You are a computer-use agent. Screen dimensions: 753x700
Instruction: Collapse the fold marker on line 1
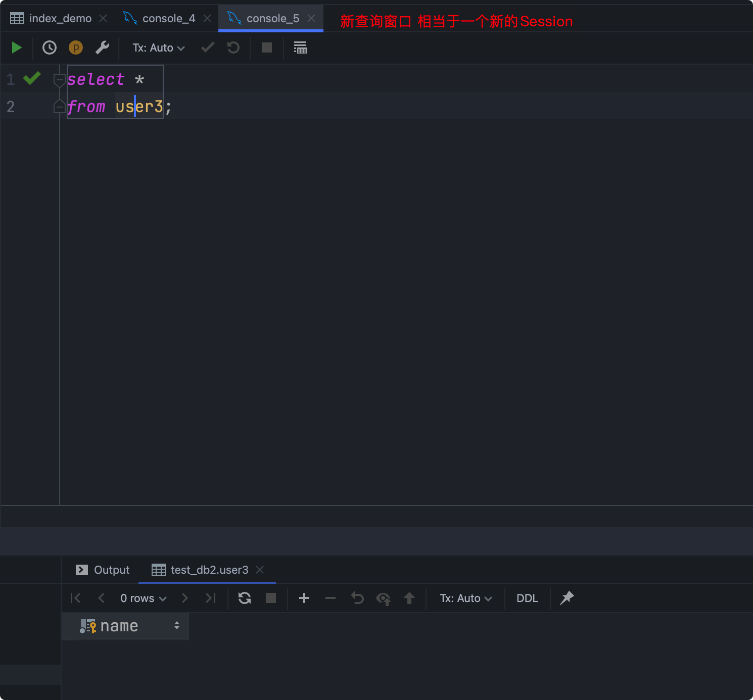59,80
